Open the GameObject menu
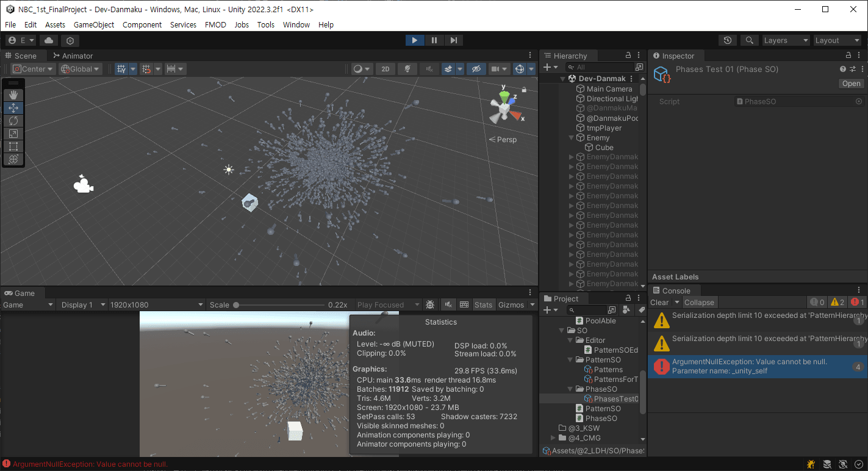 (x=94, y=25)
